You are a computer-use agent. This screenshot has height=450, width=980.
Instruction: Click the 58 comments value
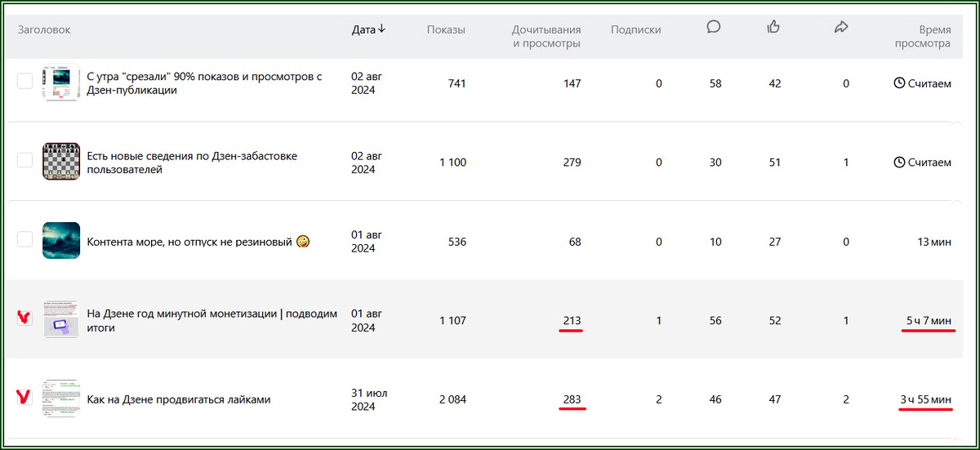click(x=715, y=83)
